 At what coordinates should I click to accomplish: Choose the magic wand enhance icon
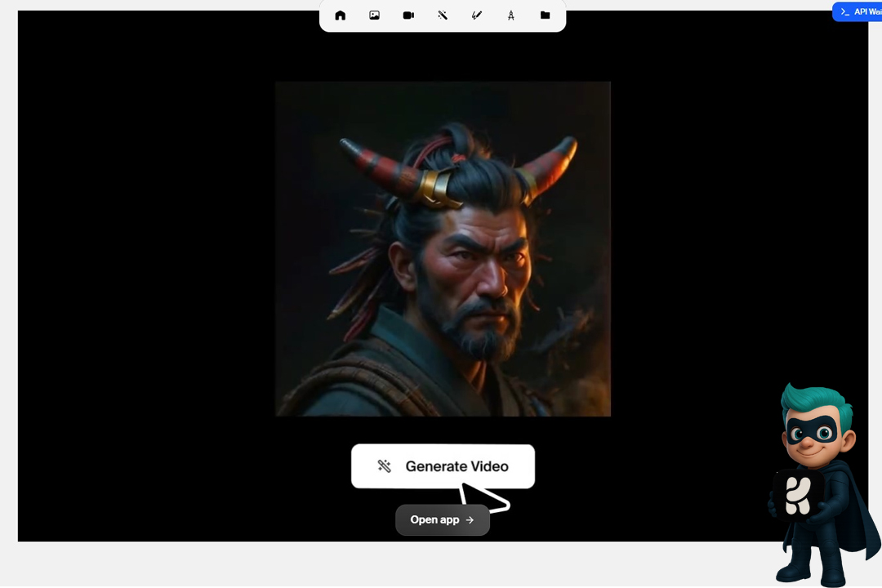point(443,16)
